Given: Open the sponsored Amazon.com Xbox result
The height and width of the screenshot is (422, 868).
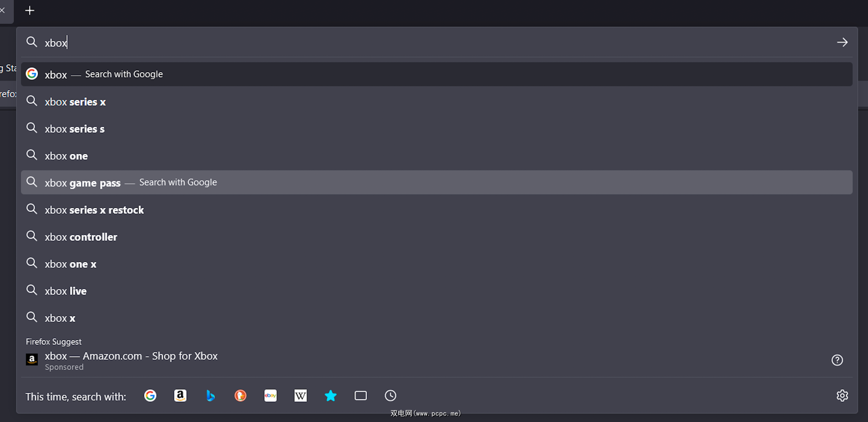Looking at the screenshot, I should tap(131, 356).
